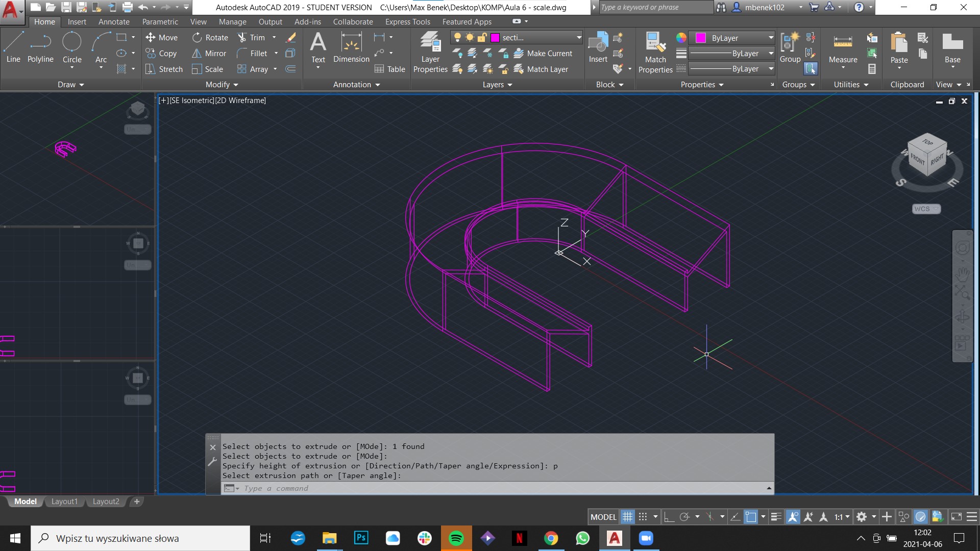This screenshot has width=980, height=551.
Task: Toggle ortho mode in status bar
Action: click(x=669, y=517)
